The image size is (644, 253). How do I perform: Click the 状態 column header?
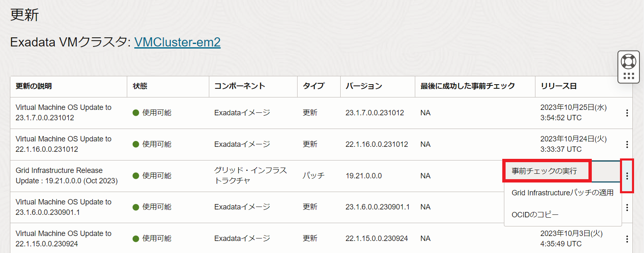[x=140, y=86]
